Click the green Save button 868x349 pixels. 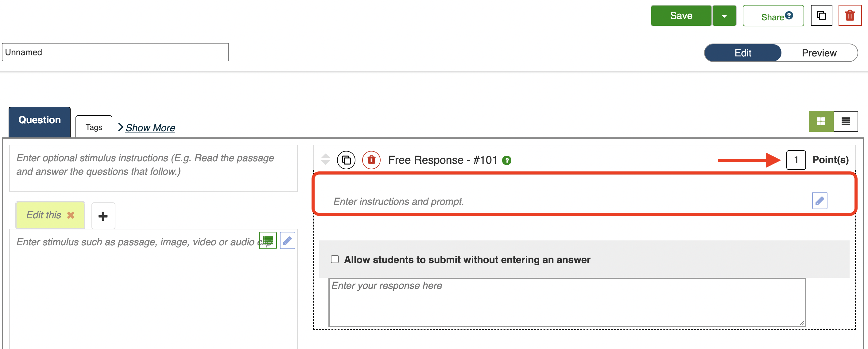(681, 16)
